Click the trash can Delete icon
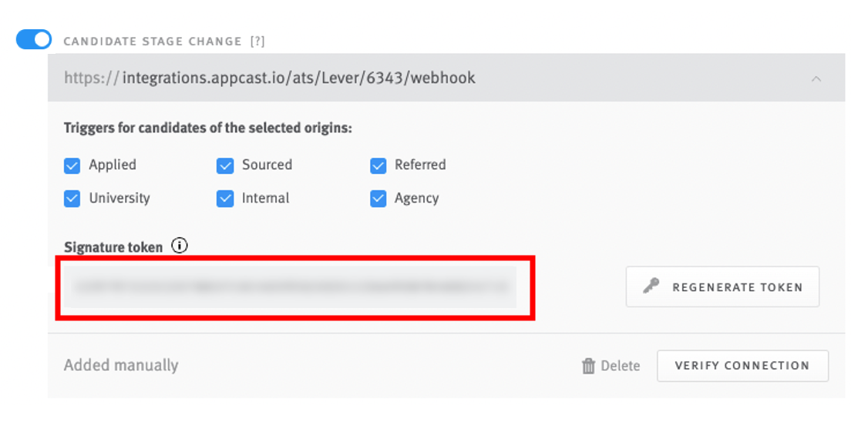The width and height of the screenshot is (868, 422). click(x=588, y=366)
